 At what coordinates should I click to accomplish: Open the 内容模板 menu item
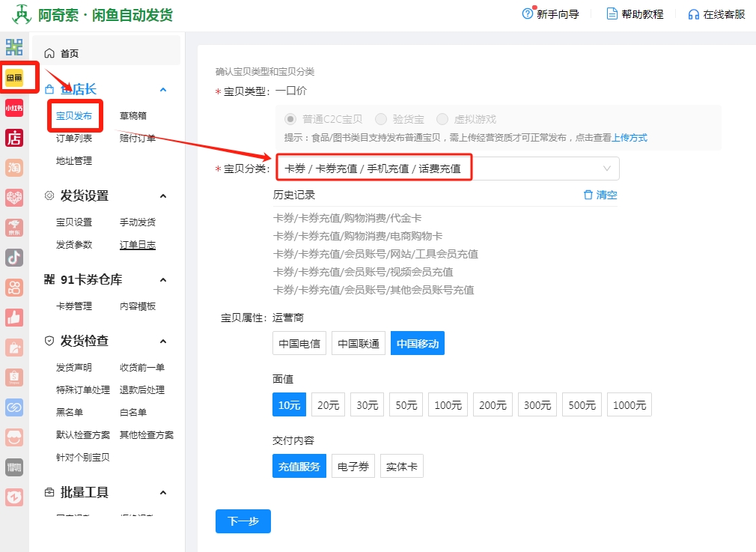coord(138,306)
